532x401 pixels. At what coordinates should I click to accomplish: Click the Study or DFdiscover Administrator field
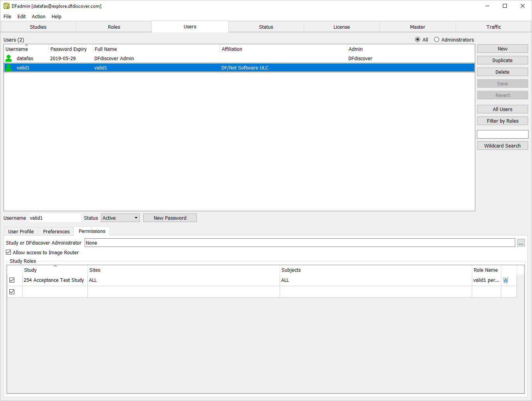click(299, 243)
